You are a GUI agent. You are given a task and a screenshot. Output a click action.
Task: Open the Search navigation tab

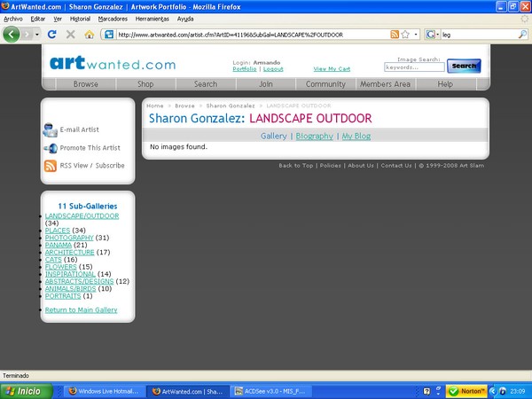click(x=206, y=84)
